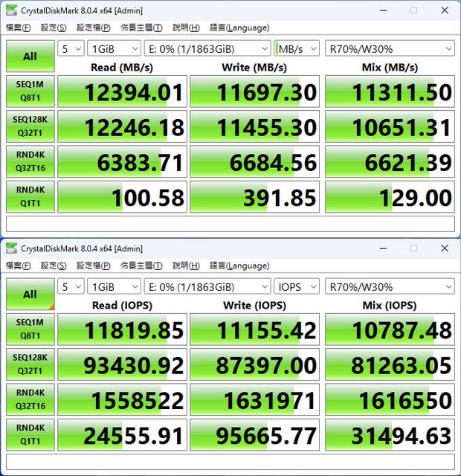Run the RND4K Q32T16 test in the MB/s window
The image size is (461, 476).
click(x=30, y=161)
